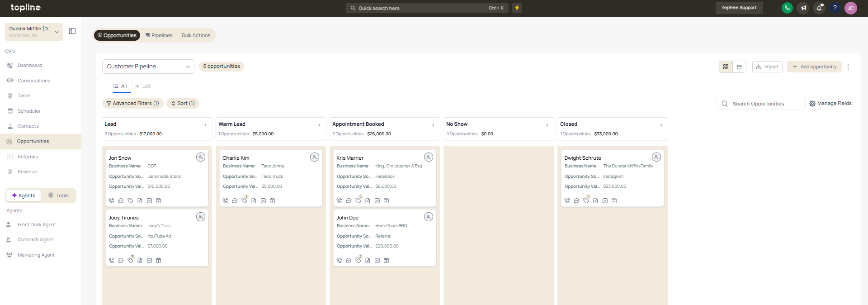Image resolution: width=868 pixels, height=305 pixels.
Task: Click the assign-user icon on Jon Snow card
Action: click(x=201, y=157)
